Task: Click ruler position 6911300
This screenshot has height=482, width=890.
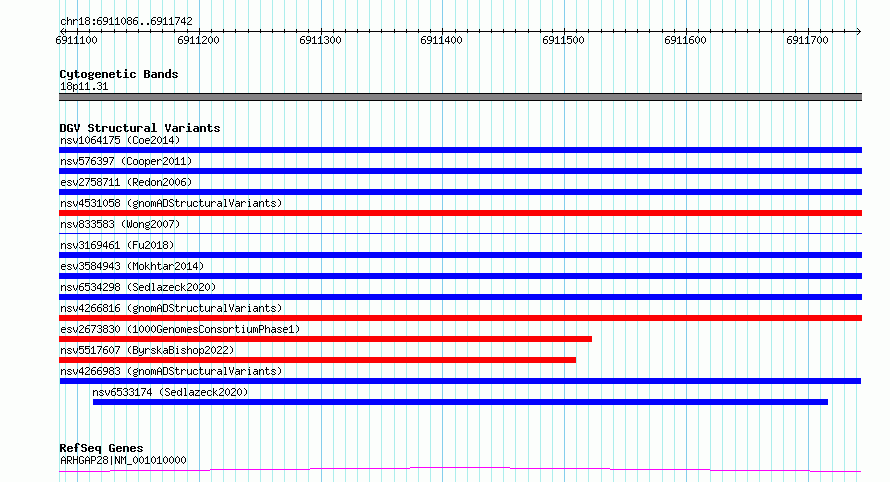Action: 320,40
